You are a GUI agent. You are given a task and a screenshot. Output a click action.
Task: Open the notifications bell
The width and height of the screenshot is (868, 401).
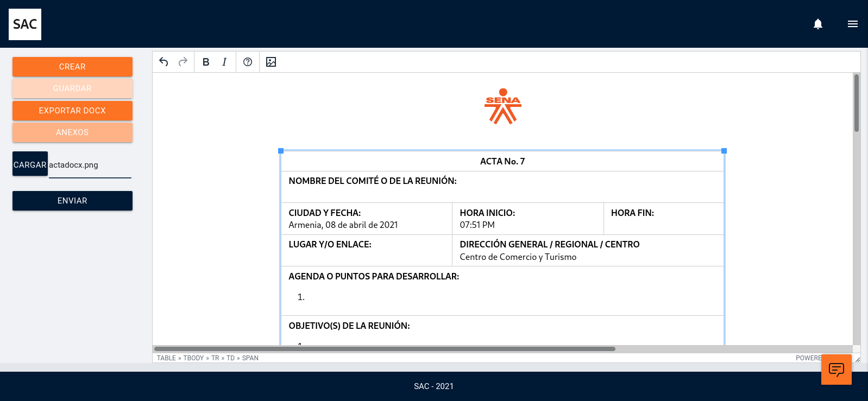[818, 24]
